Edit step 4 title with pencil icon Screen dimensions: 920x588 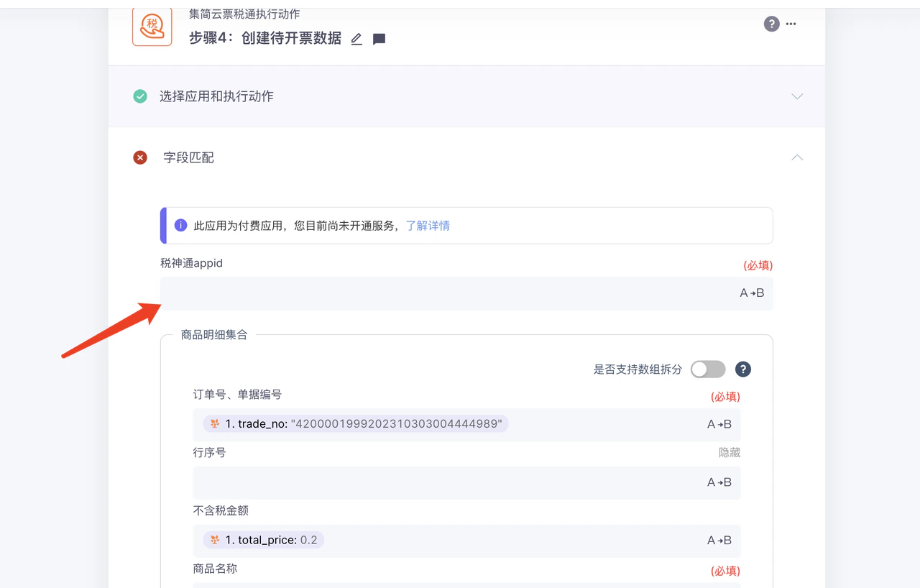[x=356, y=39]
